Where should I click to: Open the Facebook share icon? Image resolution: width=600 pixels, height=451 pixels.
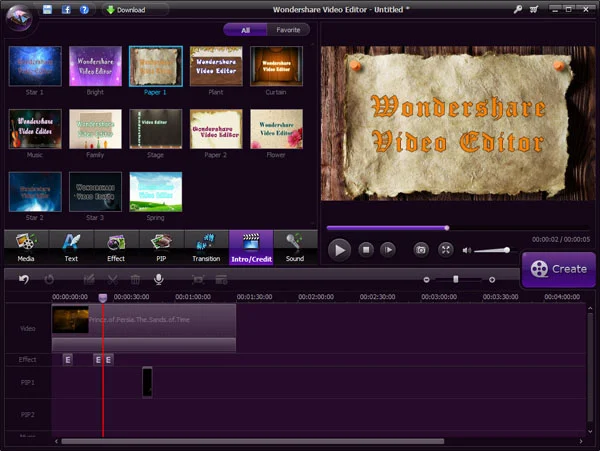tap(66, 10)
